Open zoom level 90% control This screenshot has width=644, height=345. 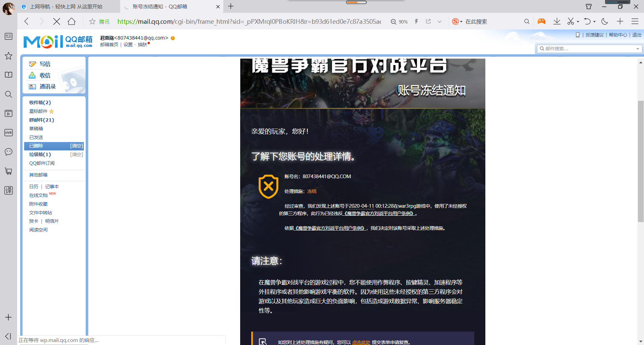pyautogui.click(x=399, y=22)
